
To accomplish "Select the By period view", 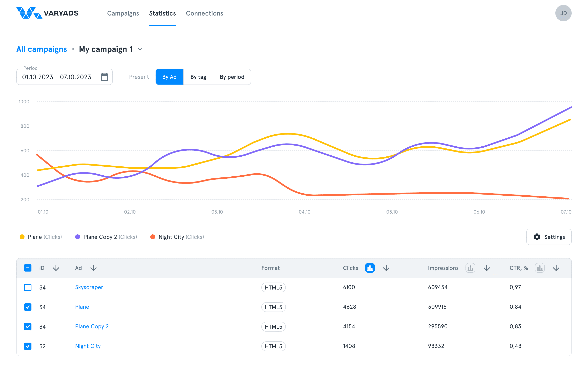I will coord(232,77).
